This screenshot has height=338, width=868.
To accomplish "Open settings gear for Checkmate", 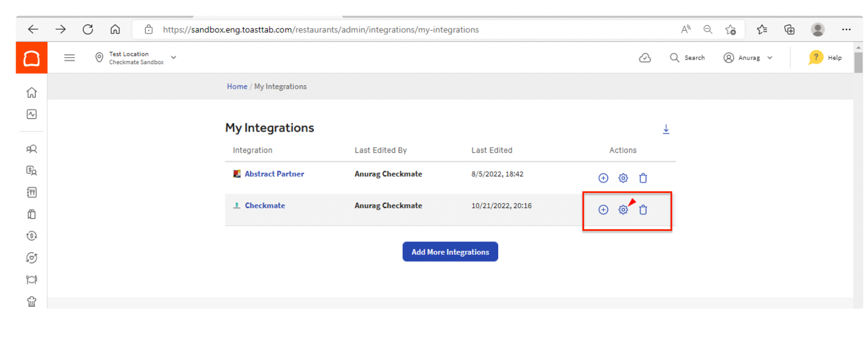I will tap(623, 210).
